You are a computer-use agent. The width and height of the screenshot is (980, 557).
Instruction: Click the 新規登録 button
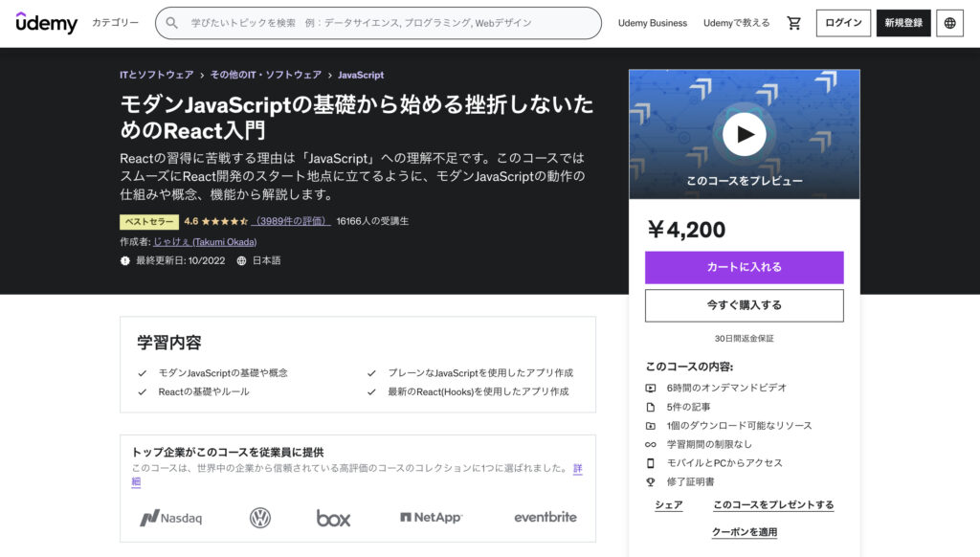pyautogui.click(x=903, y=23)
